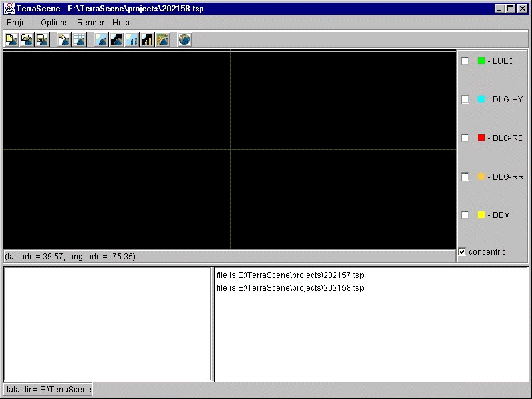Click the toolbar icon right of Save
The width and height of the screenshot is (532, 399).
pyautogui.click(x=63, y=40)
